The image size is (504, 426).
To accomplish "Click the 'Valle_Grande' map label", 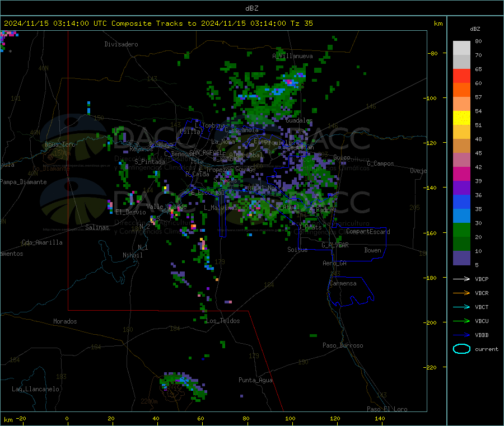I will click(x=166, y=207).
